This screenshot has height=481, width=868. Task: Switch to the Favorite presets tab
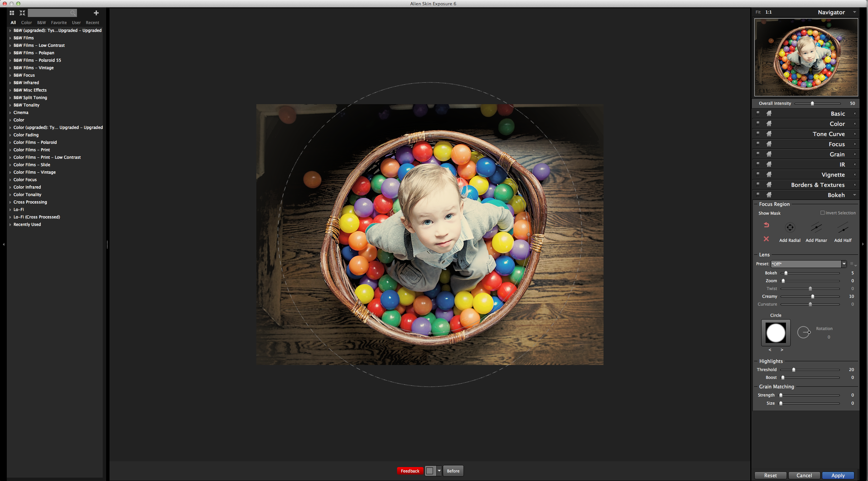click(59, 23)
